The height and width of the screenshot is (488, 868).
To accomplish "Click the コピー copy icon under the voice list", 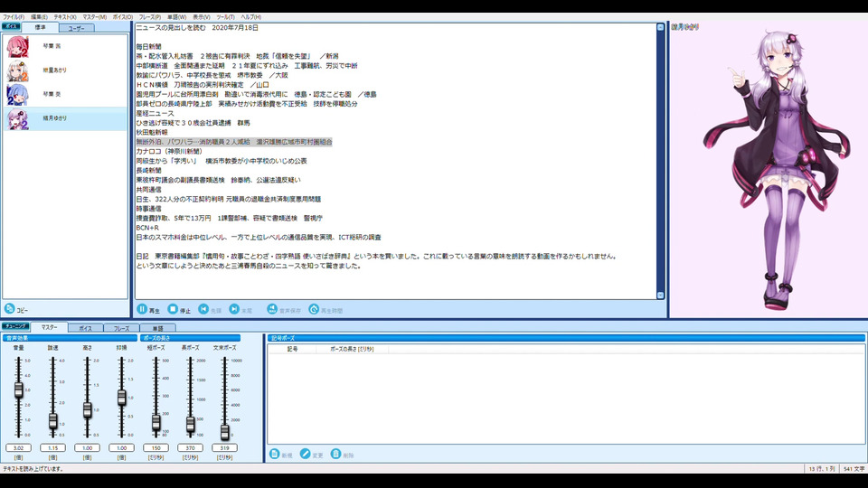I will pos(9,309).
